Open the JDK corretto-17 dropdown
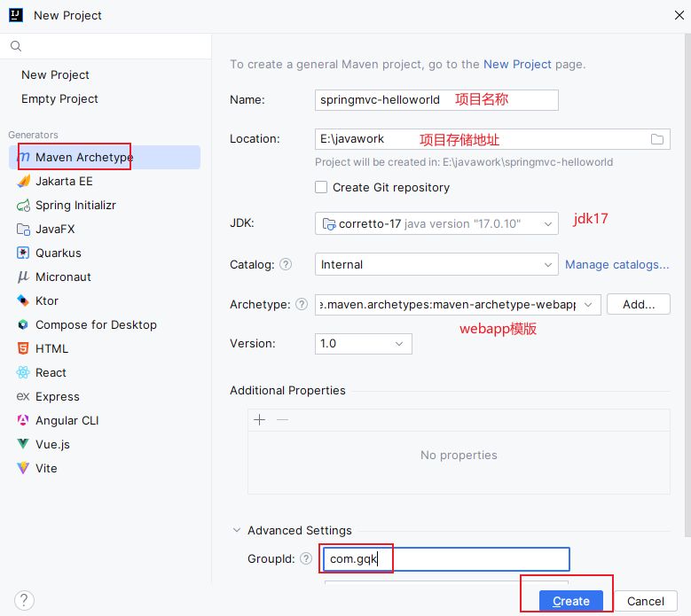The image size is (691, 616). coord(436,223)
